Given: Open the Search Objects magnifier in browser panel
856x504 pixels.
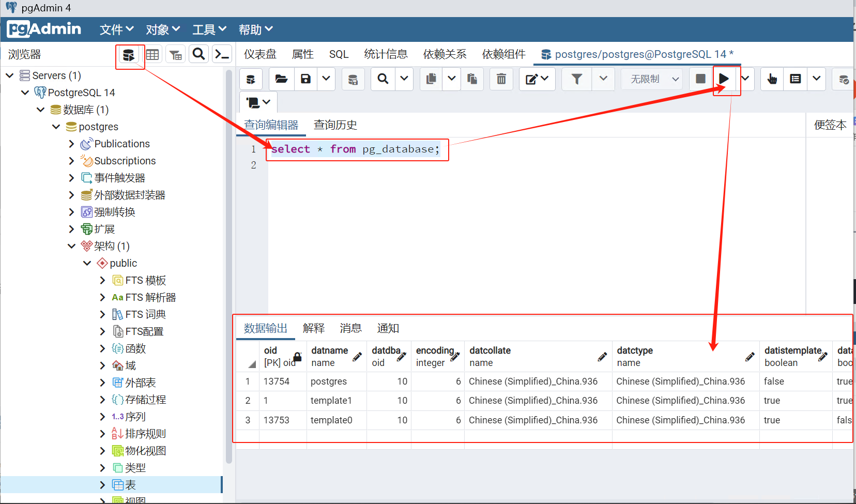Looking at the screenshot, I should (x=199, y=54).
